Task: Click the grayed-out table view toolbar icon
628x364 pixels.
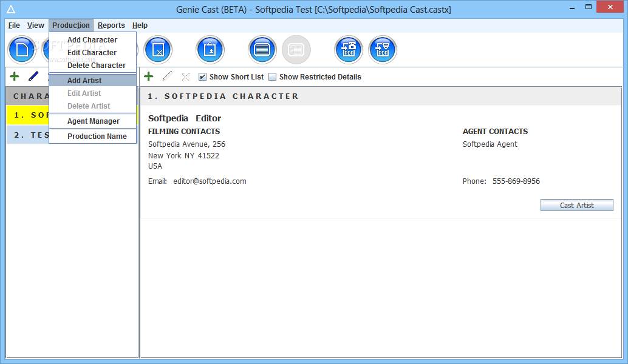Action: point(296,50)
